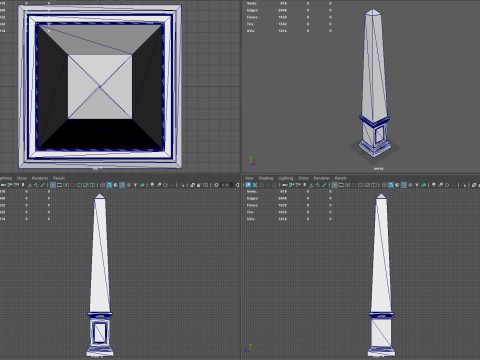Toggle X-Ray mode in bottom-left panel toolbar

coord(192,185)
